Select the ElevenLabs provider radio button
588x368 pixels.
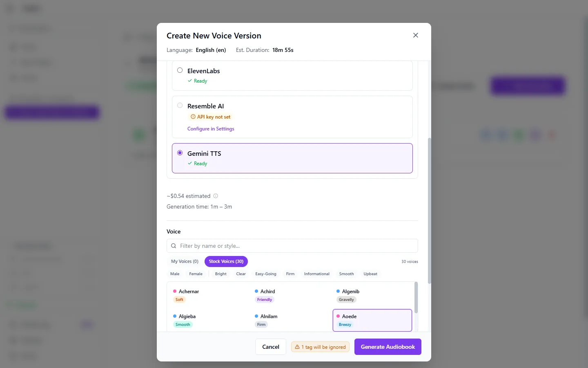pyautogui.click(x=180, y=70)
